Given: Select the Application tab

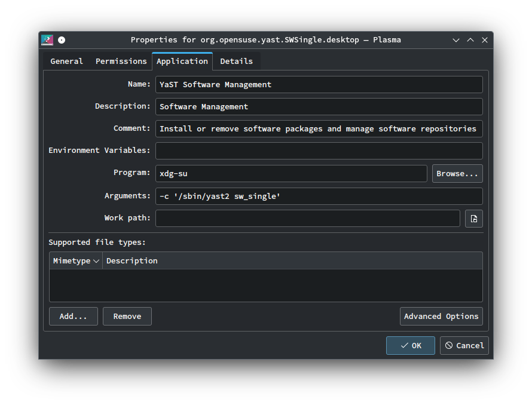Looking at the screenshot, I should 182,62.
